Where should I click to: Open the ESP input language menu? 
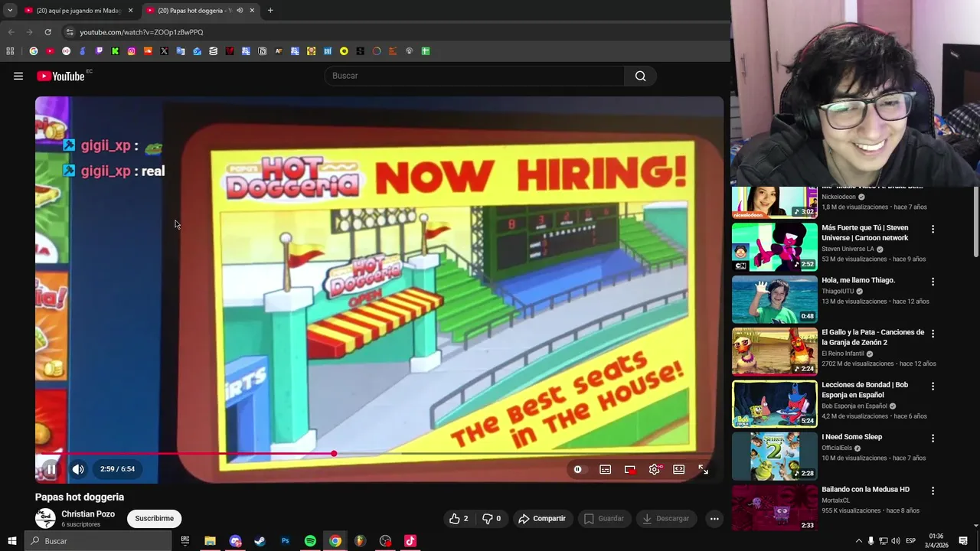coord(910,541)
